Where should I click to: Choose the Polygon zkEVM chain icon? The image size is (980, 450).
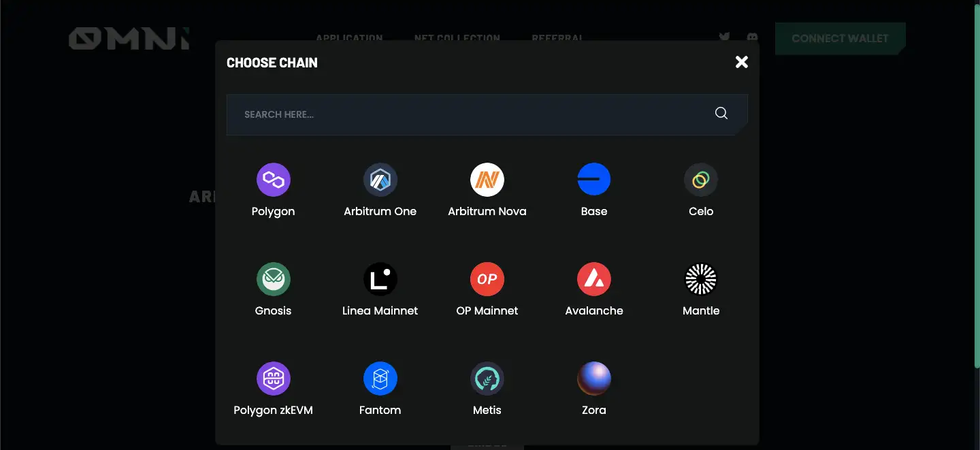273,379
